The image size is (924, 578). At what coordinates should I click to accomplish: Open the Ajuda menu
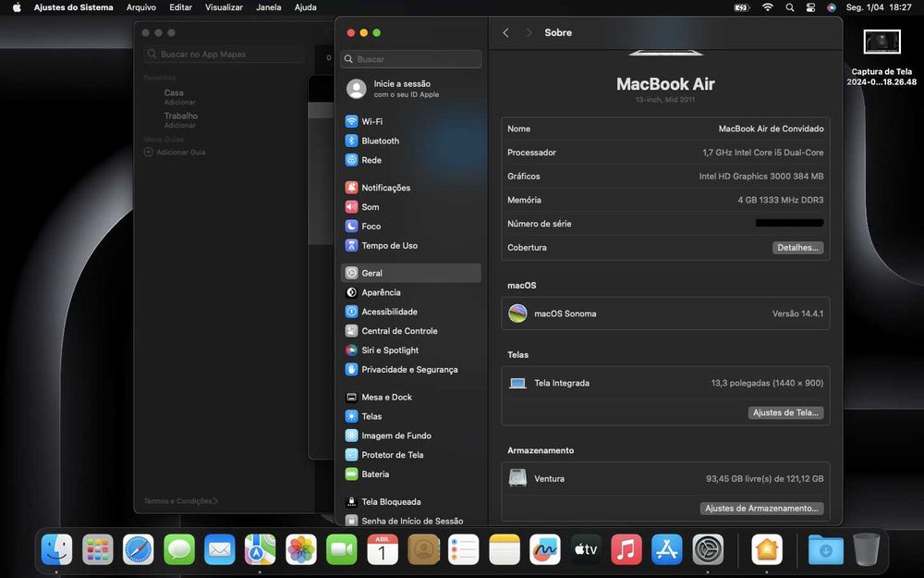coord(306,7)
